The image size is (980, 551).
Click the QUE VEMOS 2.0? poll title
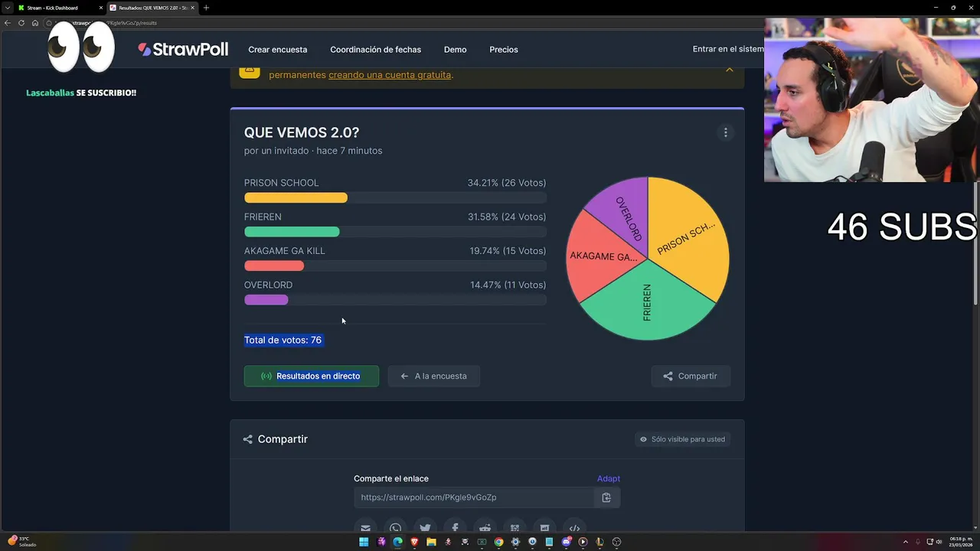302,132
